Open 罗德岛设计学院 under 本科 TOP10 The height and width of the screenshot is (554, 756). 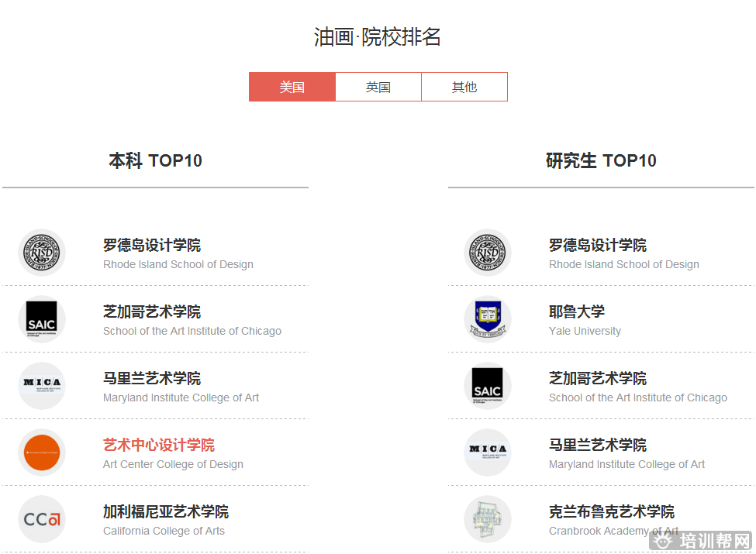(152, 245)
